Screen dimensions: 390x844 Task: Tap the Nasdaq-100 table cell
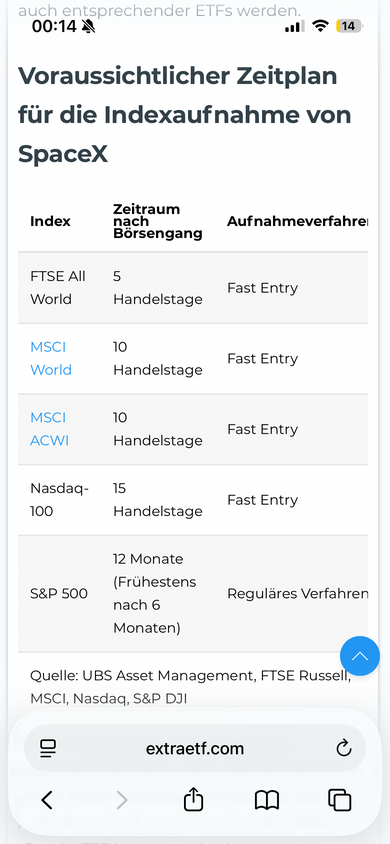(x=59, y=500)
